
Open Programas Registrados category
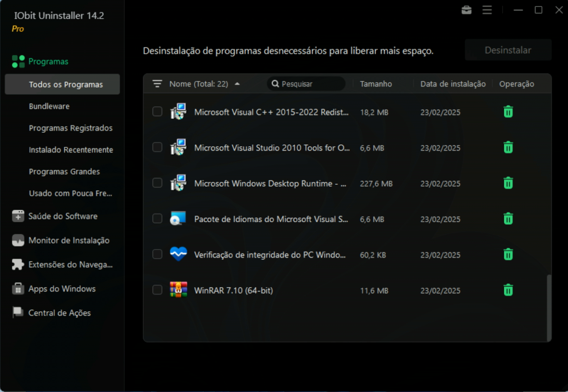pos(71,128)
